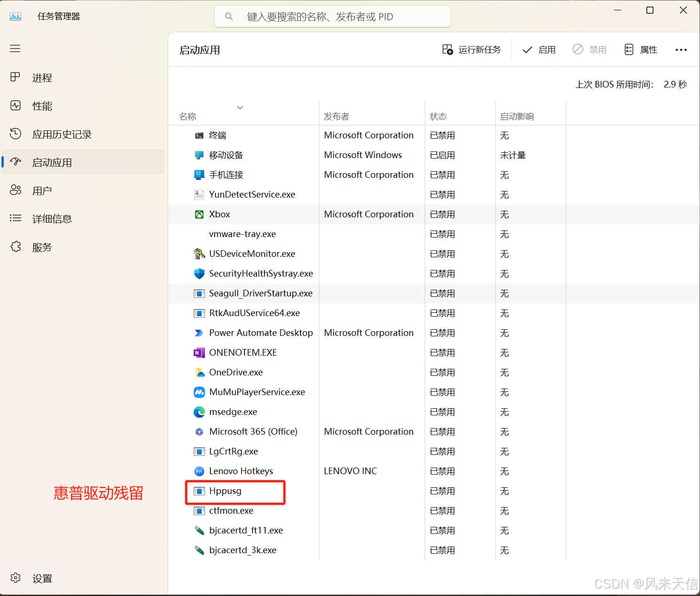Click the Lenovo Hotkeys icon
700x596 pixels.
point(199,471)
